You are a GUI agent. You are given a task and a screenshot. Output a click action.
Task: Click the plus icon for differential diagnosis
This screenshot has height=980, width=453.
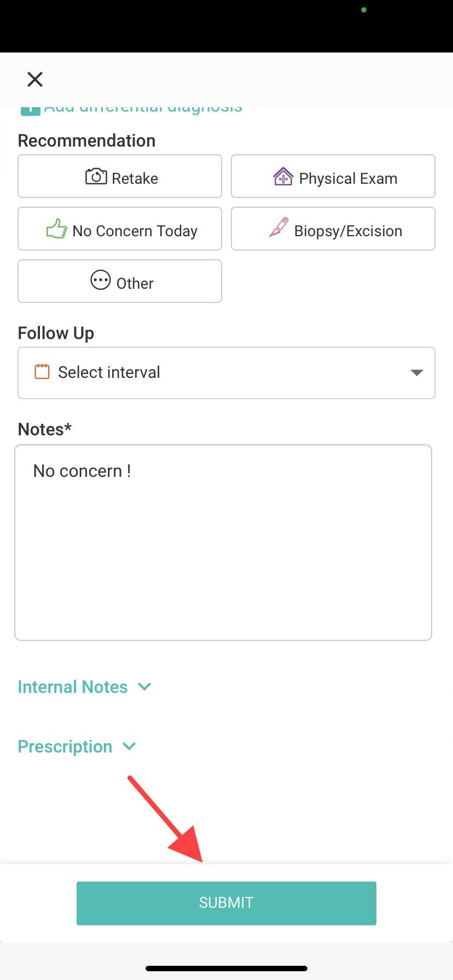(x=31, y=110)
